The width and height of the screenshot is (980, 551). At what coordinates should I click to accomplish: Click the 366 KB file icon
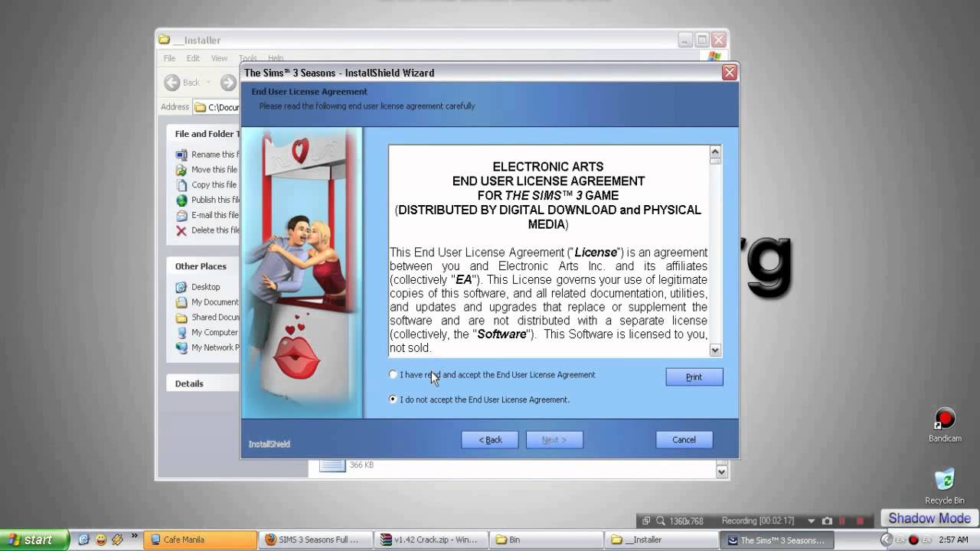tap(332, 465)
